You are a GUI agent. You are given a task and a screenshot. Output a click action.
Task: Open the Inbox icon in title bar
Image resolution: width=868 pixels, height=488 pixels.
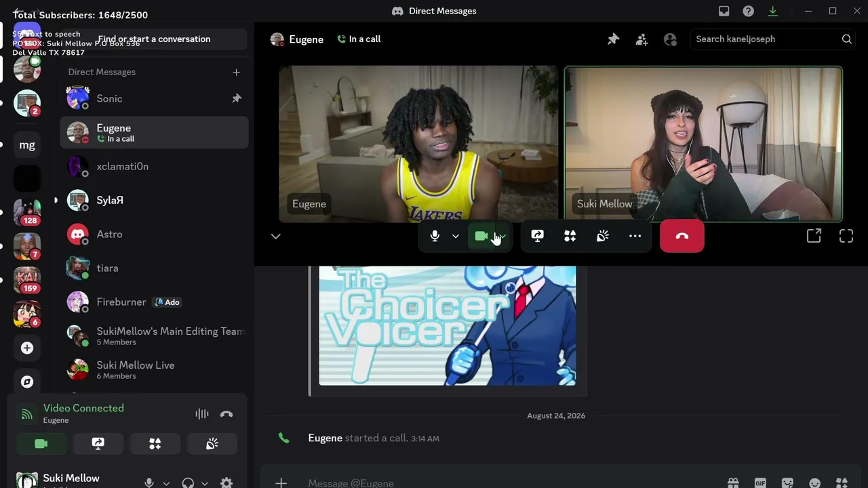click(x=724, y=11)
